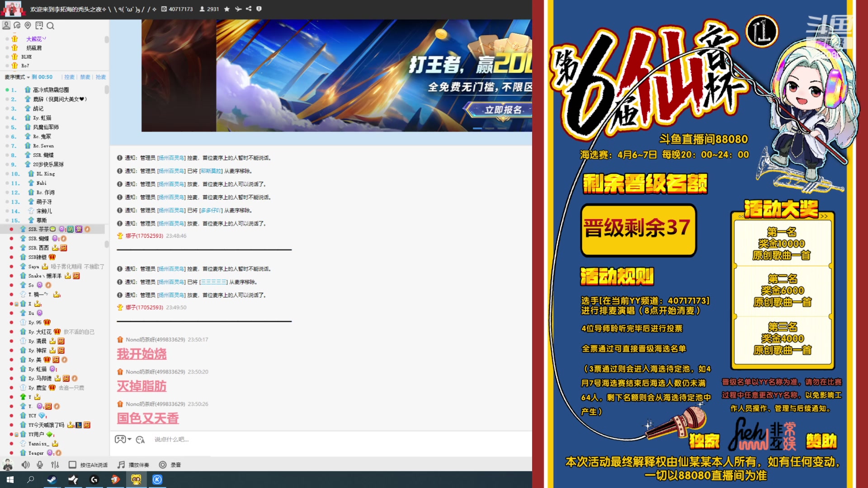Switch to the chat sessions tab
The image size is (868, 488).
coord(17,26)
